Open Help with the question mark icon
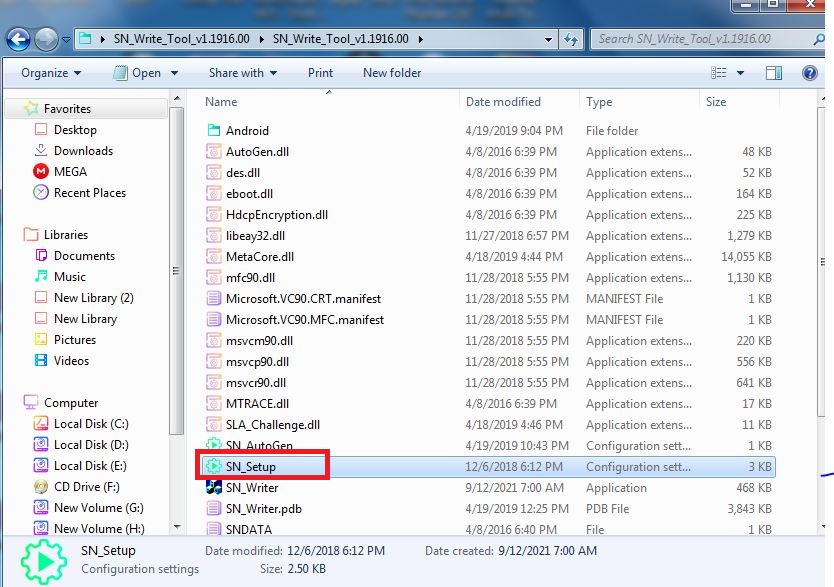Viewport: 834px width, 587px height. 810,73
